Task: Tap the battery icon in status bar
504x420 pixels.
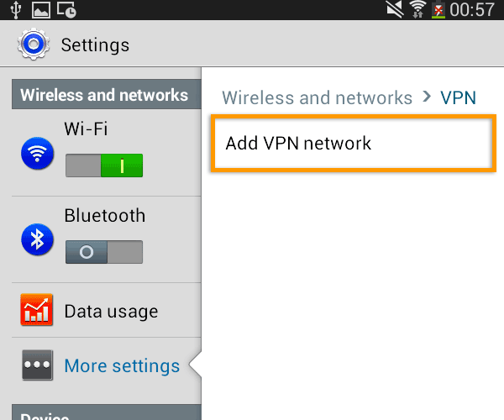Action: (438, 10)
